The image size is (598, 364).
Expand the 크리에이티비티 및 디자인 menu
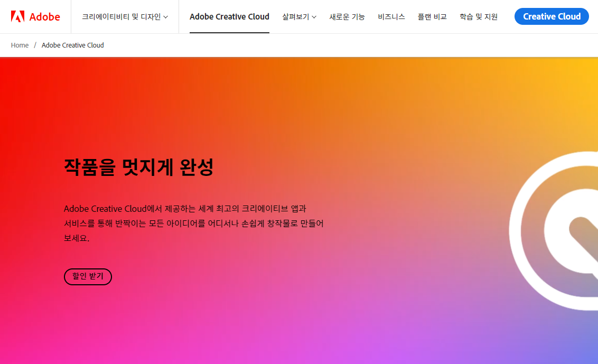click(x=125, y=17)
